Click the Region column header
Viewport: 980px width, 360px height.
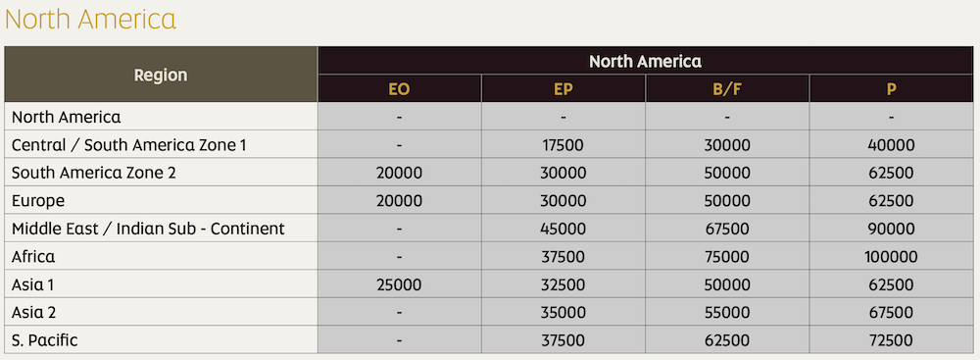(161, 75)
